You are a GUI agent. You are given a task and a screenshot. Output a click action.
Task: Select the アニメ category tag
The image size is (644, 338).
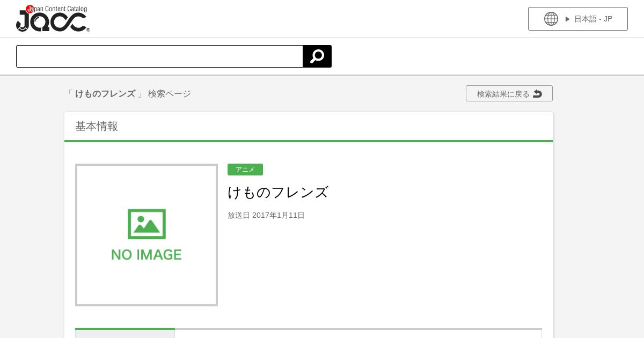coord(245,170)
